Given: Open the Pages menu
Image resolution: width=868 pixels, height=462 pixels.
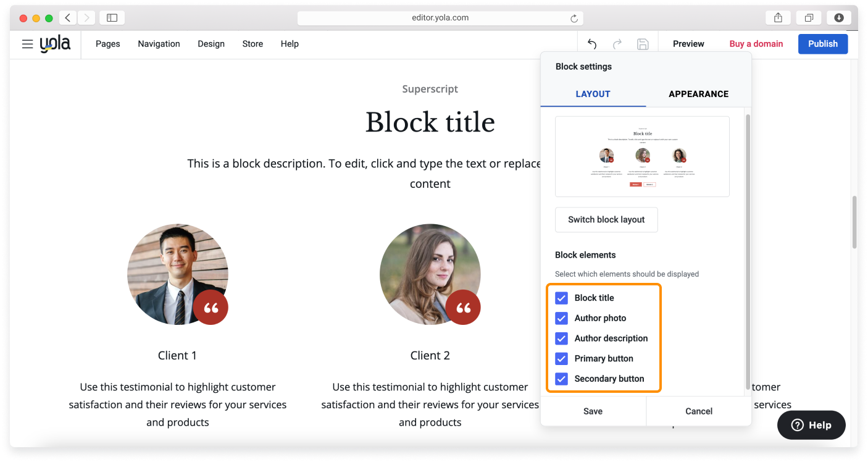Looking at the screenshot, I should [x=107, y=44].
